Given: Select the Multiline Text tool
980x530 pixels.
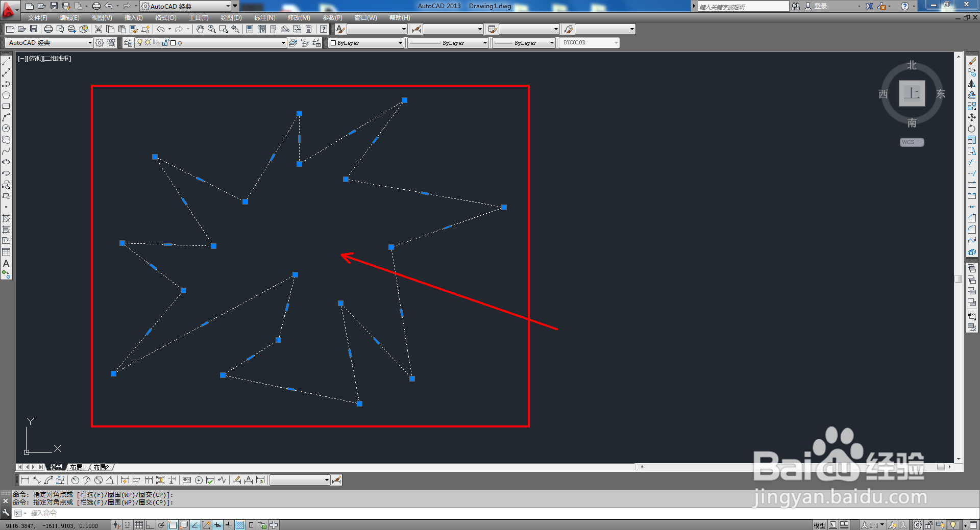Looking at the screenshot, I should pyautogui.click(x=6, y=264).
